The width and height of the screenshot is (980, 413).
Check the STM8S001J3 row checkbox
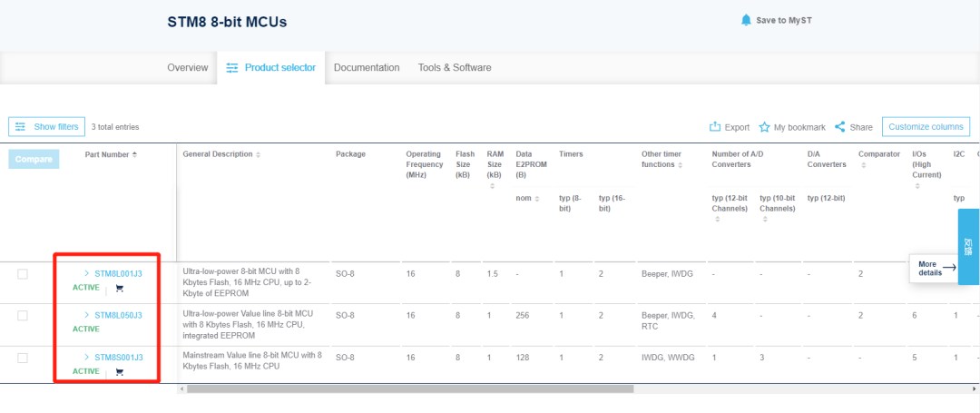(23, 358)
